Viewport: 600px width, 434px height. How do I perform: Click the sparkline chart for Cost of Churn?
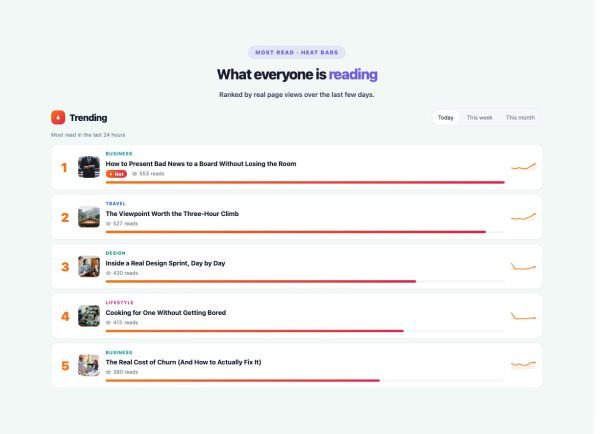[x=523, y=364]
